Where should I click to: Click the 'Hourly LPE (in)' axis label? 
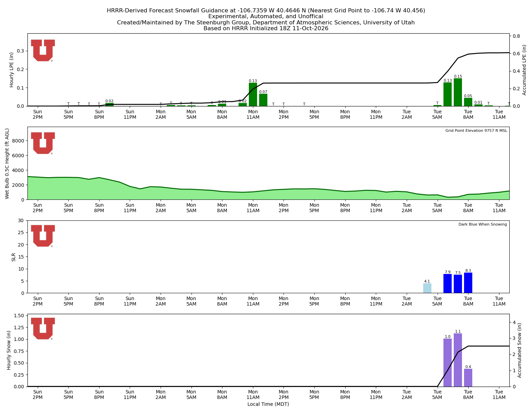tap(12, 70)
